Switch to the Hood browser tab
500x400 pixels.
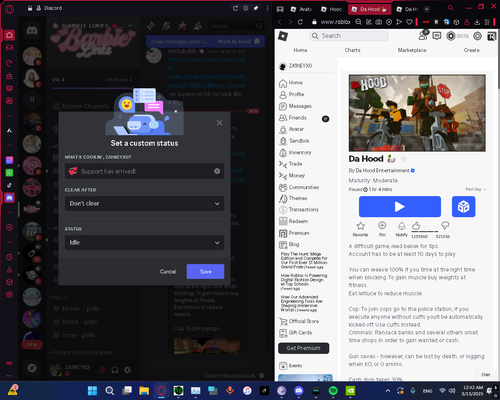[331, 9]
